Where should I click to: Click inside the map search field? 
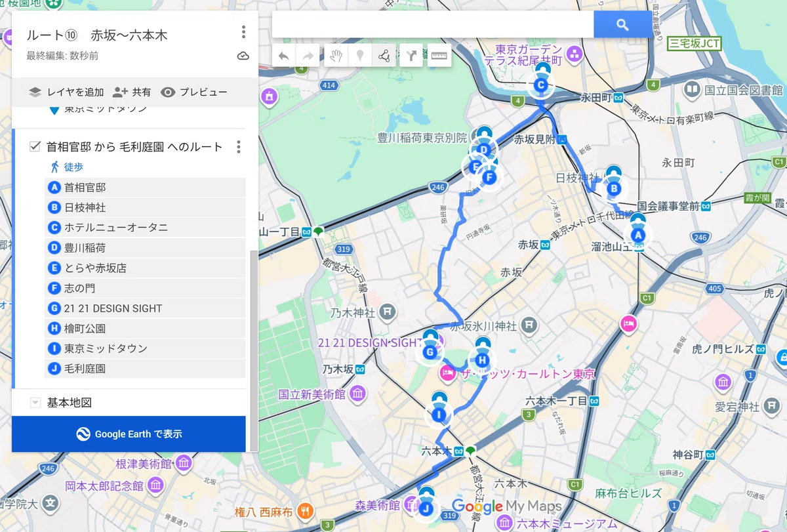[433, 25]
